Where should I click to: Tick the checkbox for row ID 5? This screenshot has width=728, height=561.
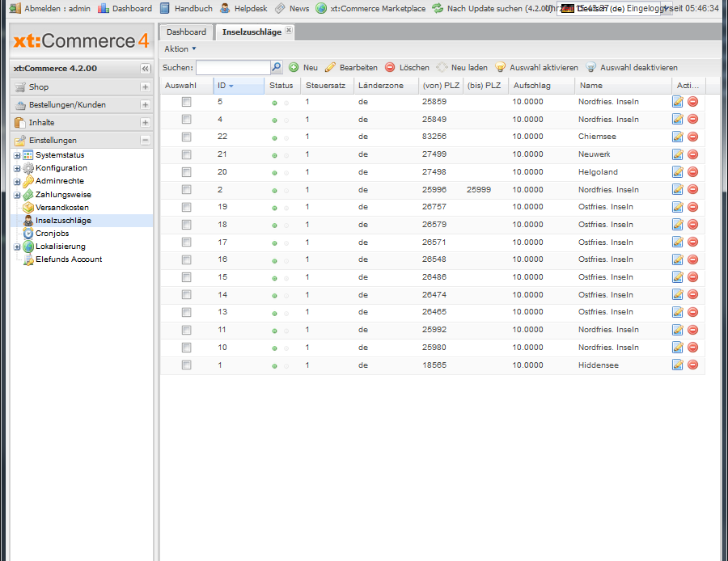tap(187, 102)
